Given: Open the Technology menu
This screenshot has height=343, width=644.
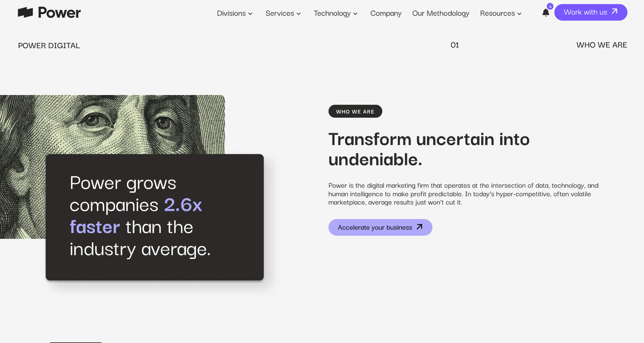Looking at the screenshot, I should click(x=336, y=13).
